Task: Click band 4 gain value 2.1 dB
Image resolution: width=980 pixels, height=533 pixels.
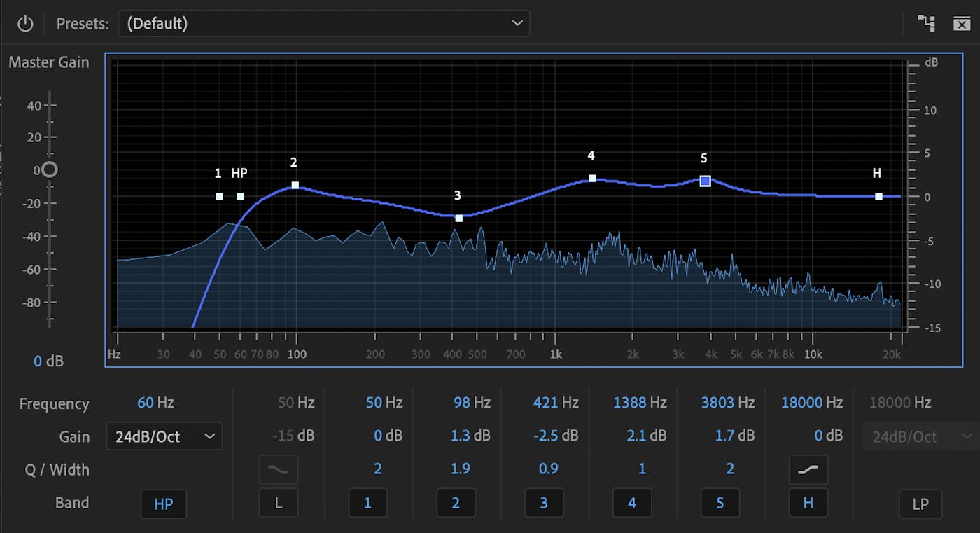Action: point(647,436)
